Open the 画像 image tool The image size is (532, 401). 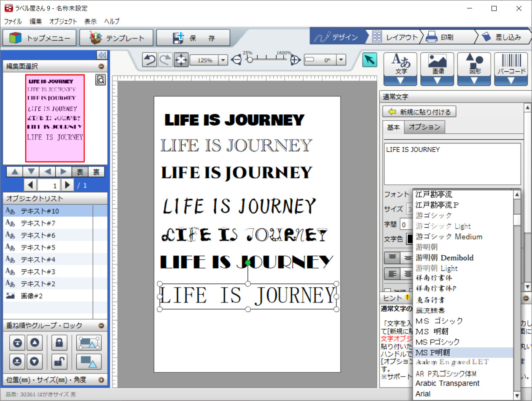pos(437,70)
